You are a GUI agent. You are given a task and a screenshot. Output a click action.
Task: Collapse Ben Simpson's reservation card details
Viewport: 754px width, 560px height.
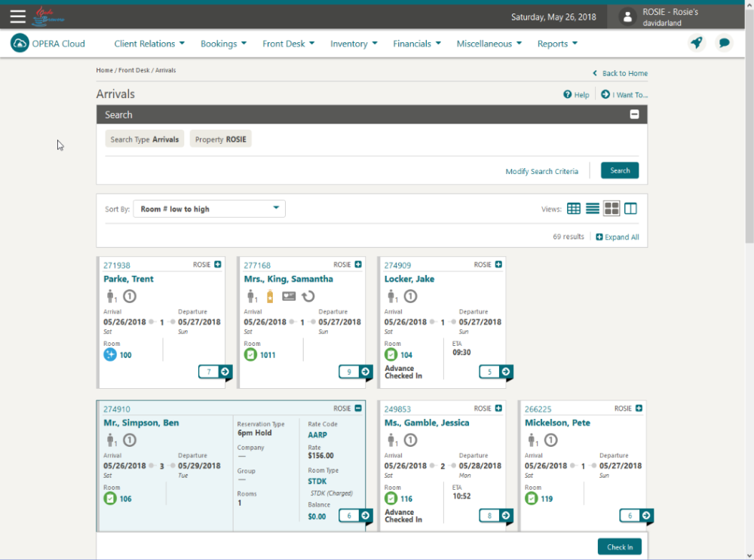(x=358, y=408)
